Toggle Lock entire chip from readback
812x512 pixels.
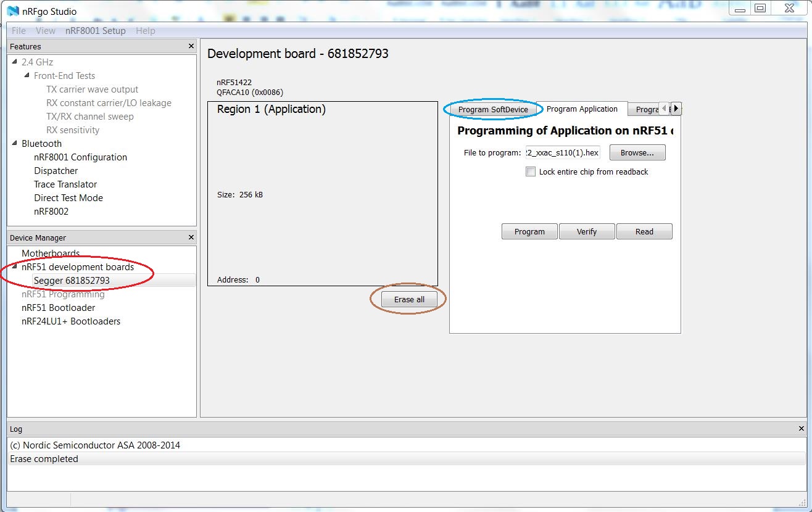[x=531, y=172]
